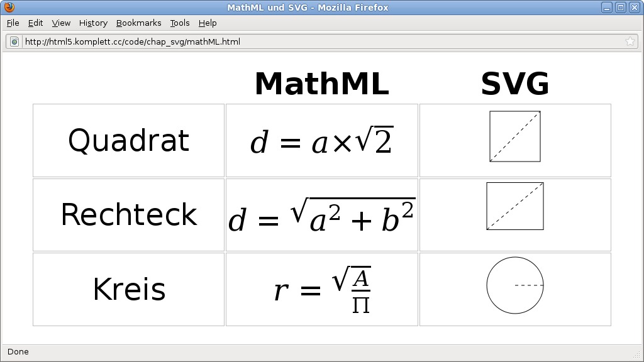
Task: Show the Tools menu
Action: [179, 23]
